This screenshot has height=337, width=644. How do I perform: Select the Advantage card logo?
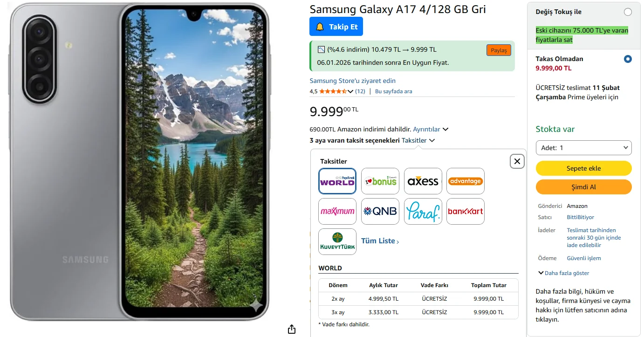pyautogui.click(x=466, y=181)
